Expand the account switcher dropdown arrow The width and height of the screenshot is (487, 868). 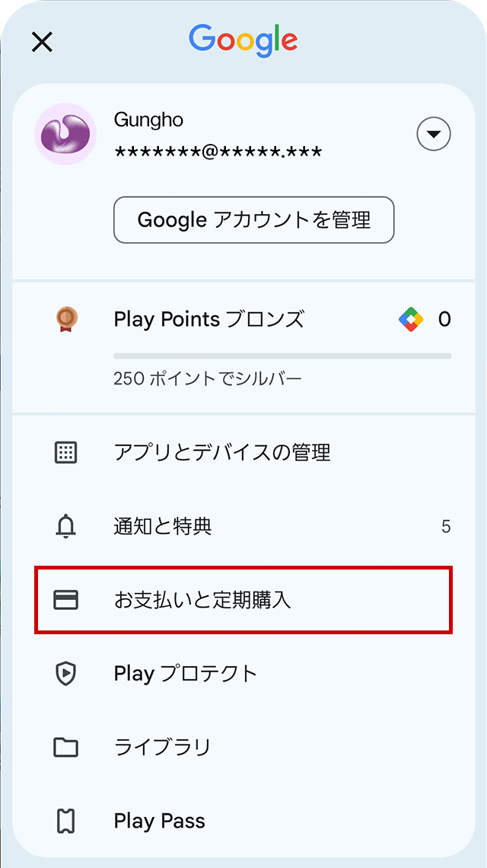pyautogui.click(x=434, y=135)
